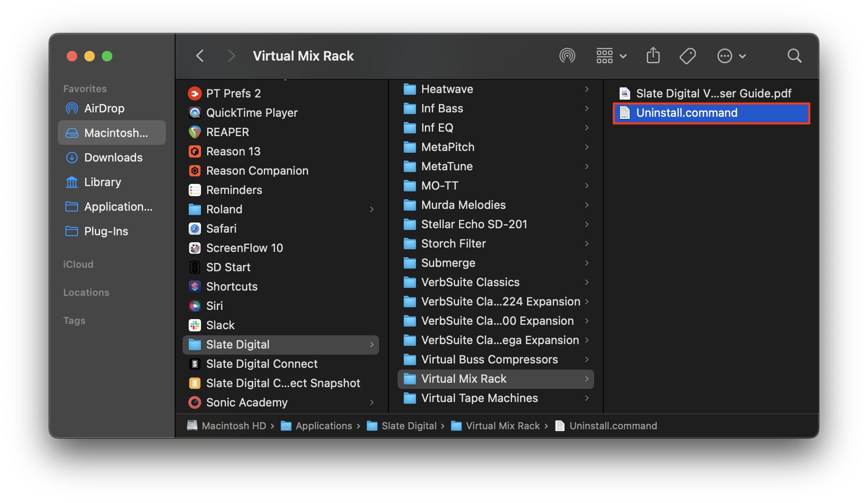Click the Tags icon in the toolbar
Screen dimensions: 868x503
688,56
